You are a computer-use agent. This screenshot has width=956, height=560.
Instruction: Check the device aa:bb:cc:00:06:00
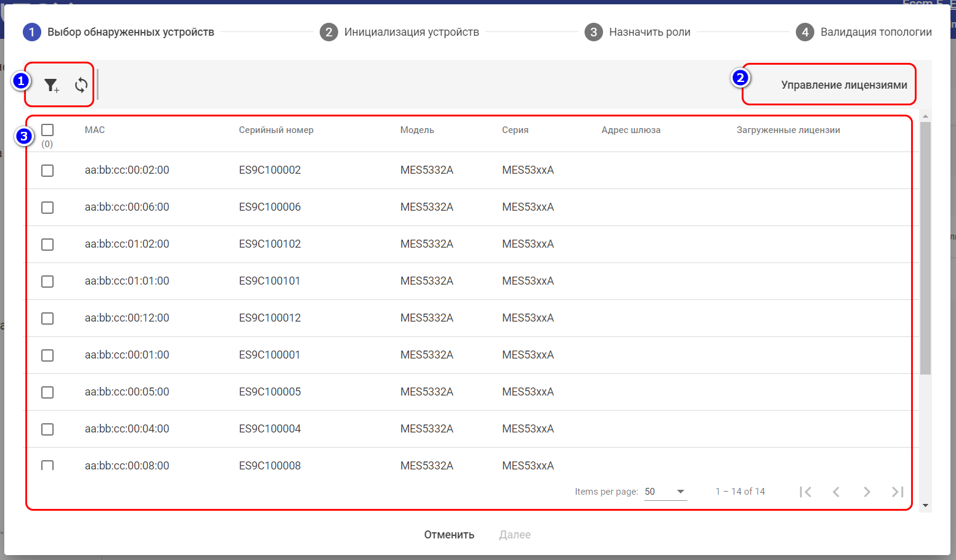point(47,208)
